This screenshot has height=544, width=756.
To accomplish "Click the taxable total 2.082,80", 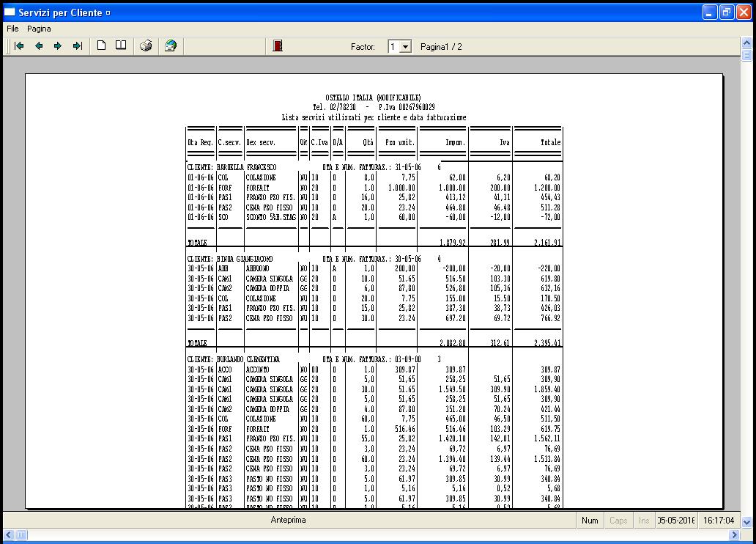I will click(452, 343).
